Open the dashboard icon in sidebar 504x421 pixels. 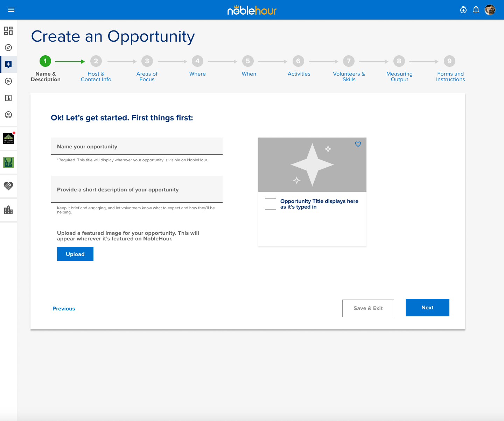(8, 31)
